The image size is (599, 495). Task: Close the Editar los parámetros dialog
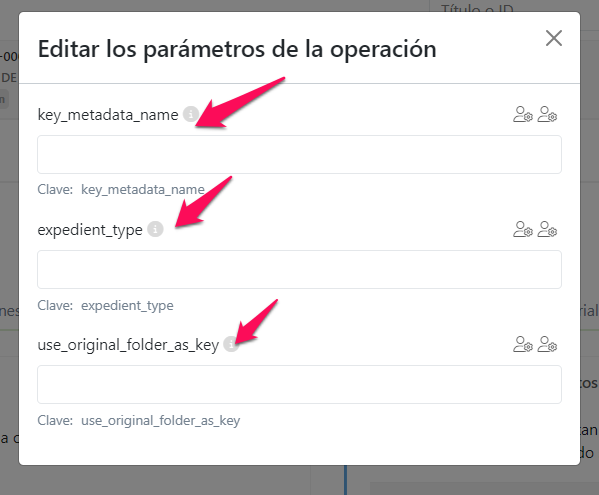tap(554, 38)
